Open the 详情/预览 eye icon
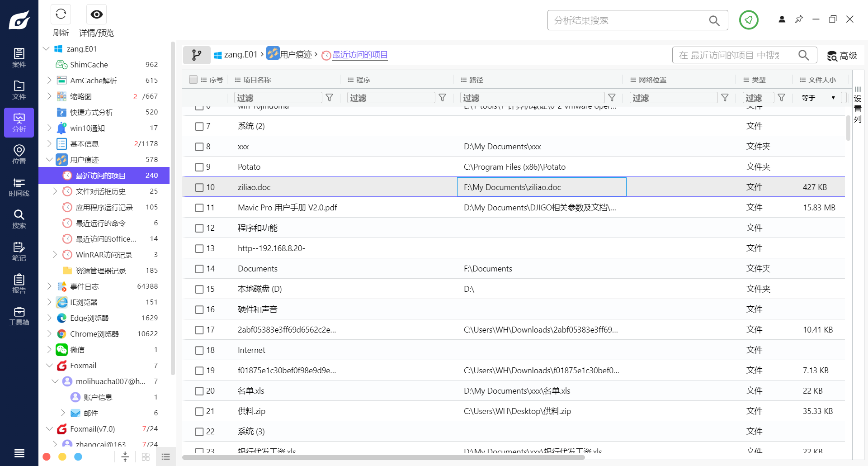Viewport: 868px width, 466px height. pyautogui.click(x=96, y=14)
